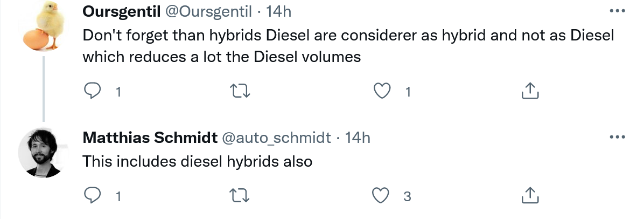Like Matthias Schmidt's reply
The width and height of the screenshot is (644, 219).
382,195
